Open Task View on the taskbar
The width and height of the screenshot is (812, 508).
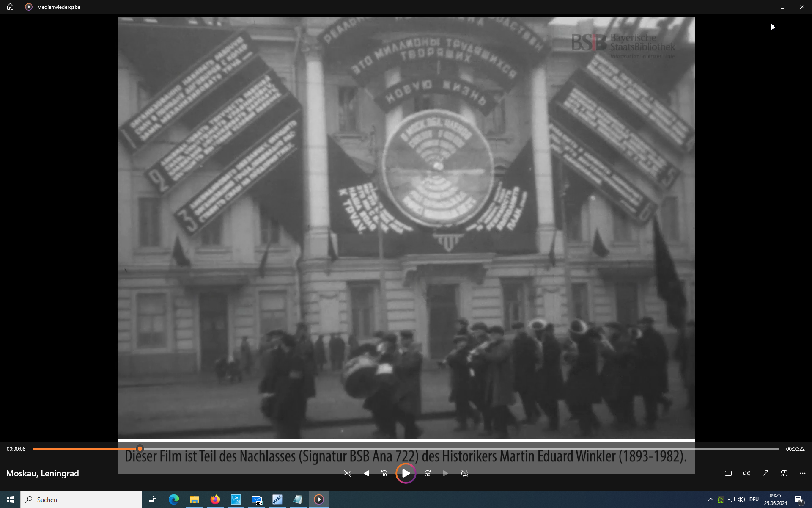pos(152,500)
